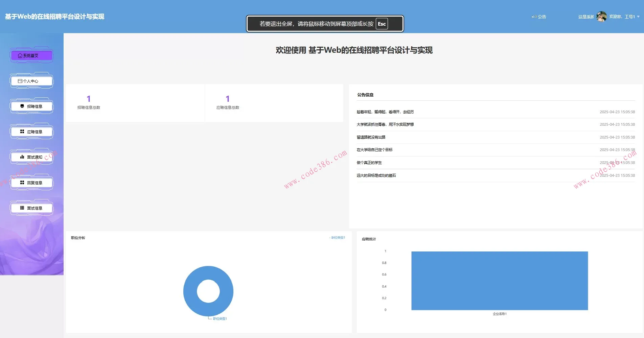
Task: Open announcement 远大的目标是成功的磁石
Action: pyautogui.click(x=376, y=175)
